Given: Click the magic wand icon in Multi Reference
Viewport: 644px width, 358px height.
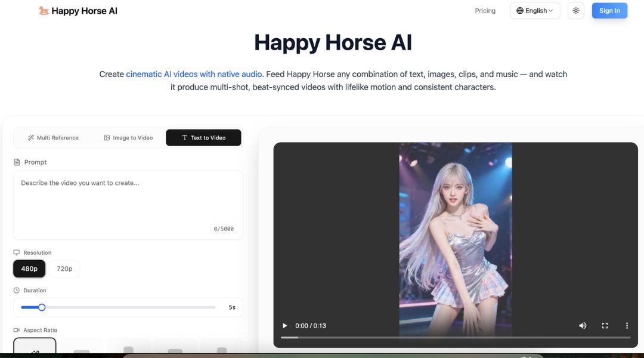Looking at the screenshot, I should pos(31,138).
